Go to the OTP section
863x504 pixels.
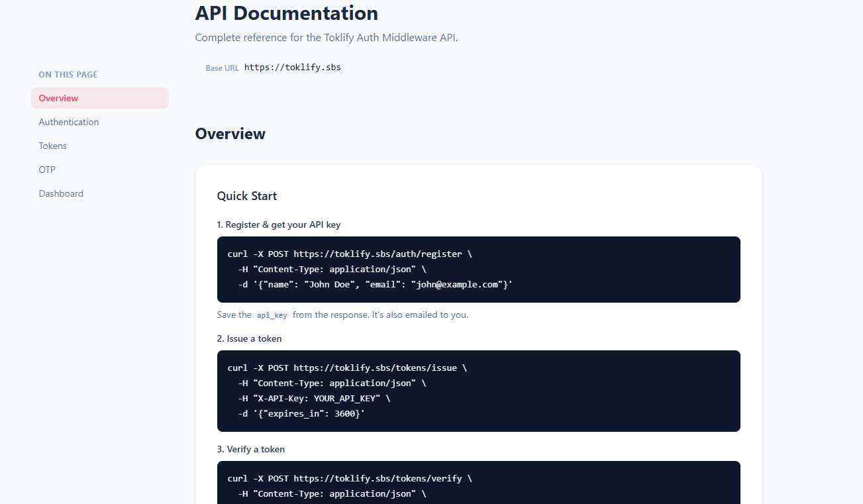pyautogui.click(x=47, y=170)
